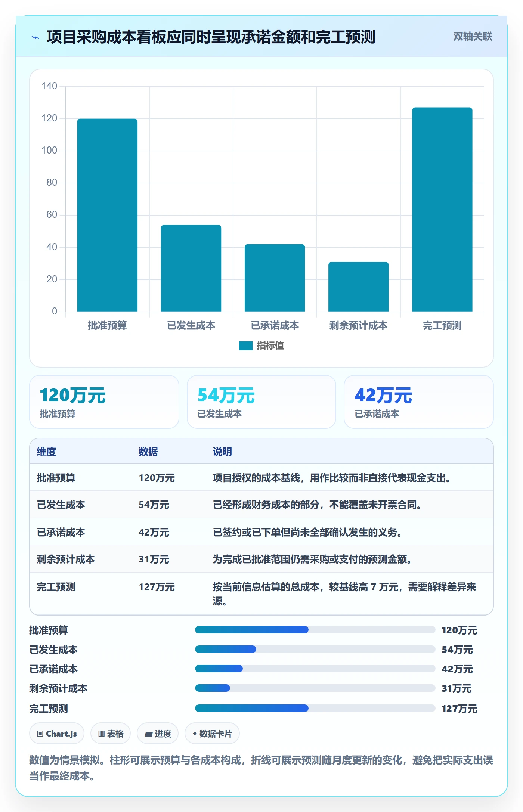The width and height of the screenshot is (523, 812).
Task: Click the 54万元 已发生成本 summary card
Action: point(261,402)
